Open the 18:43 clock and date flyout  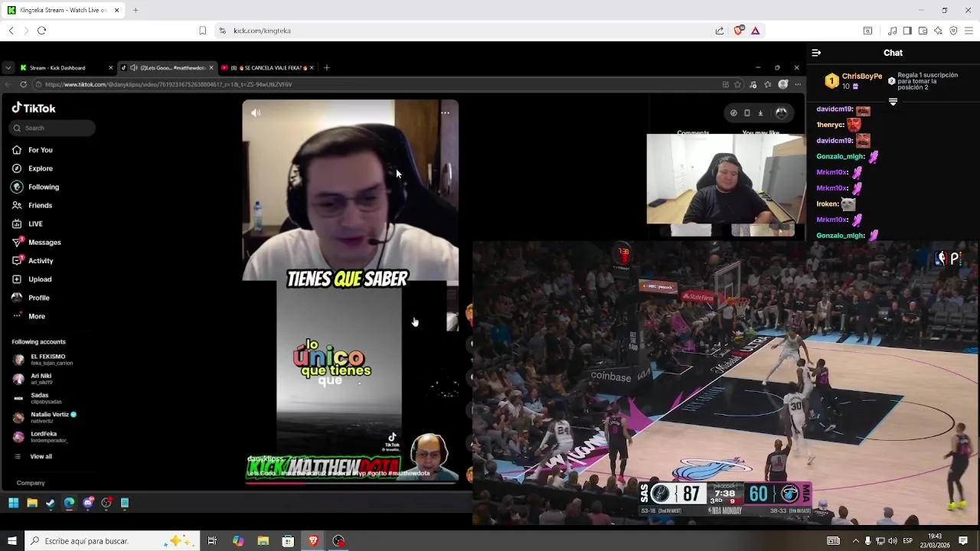(935, 540)
